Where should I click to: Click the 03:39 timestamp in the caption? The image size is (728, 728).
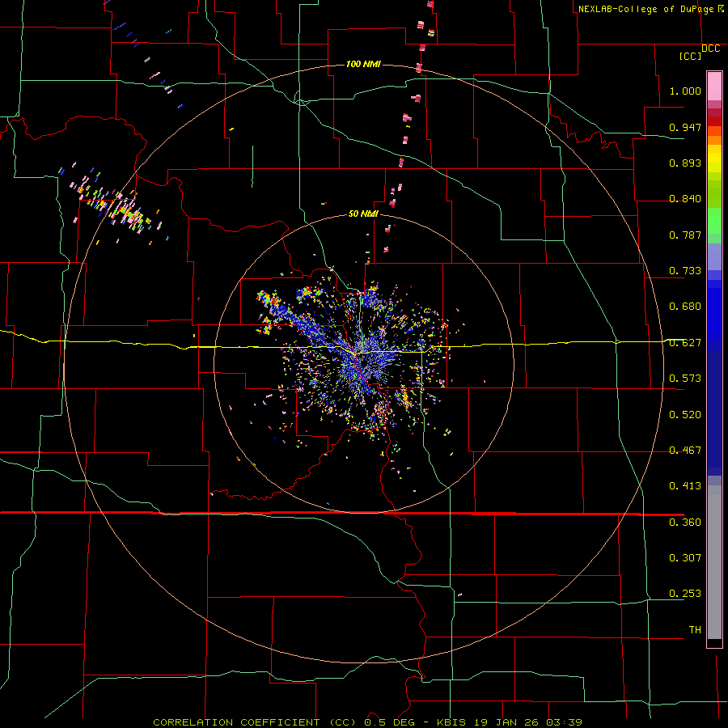pyautogui.click(x=565, y=722)
